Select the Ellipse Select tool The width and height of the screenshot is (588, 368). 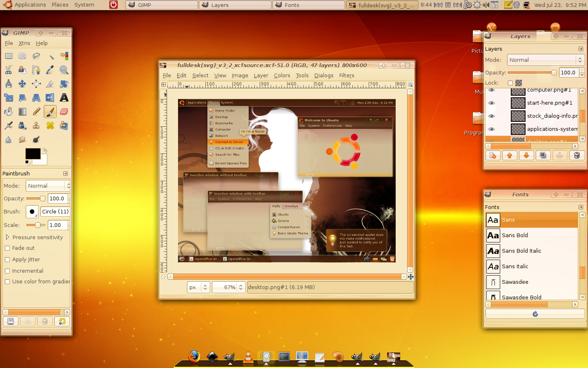click(x=22, y=56)
